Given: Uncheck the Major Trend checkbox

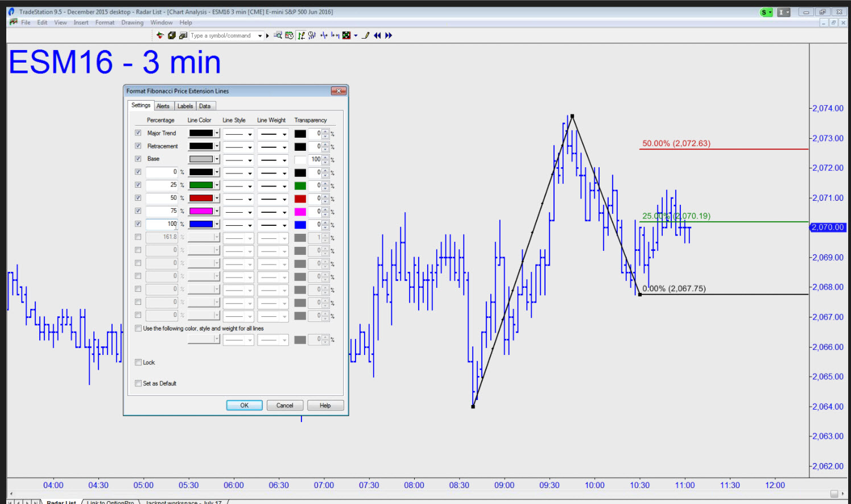Looking at the screenshot, I should [x=138, y=133].
